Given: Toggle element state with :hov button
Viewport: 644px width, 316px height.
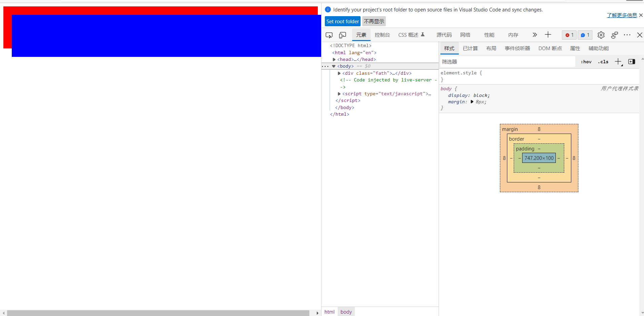Looking at the screenshot, I should click(x=586, y=62).
